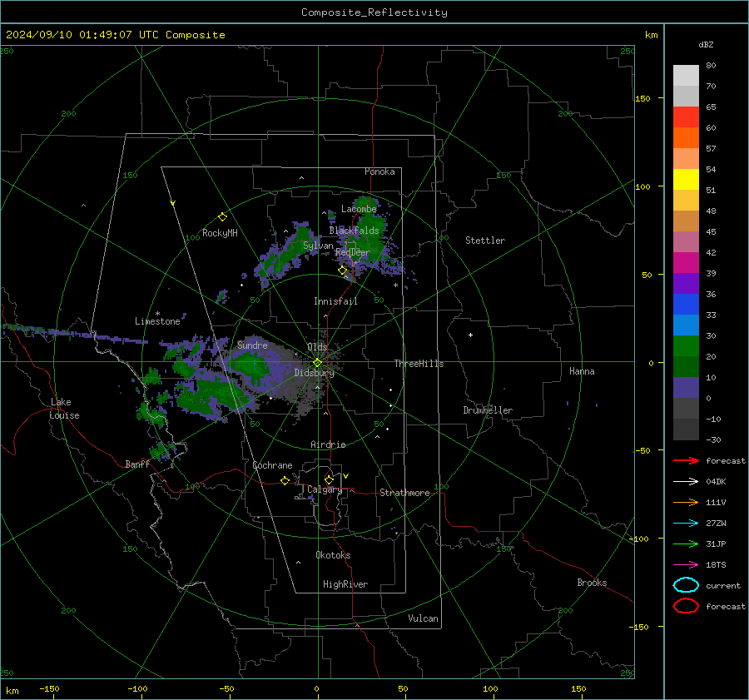
Task: Click the yellow diamond marker near Cochrane
Action: click(x=285, y=480)
